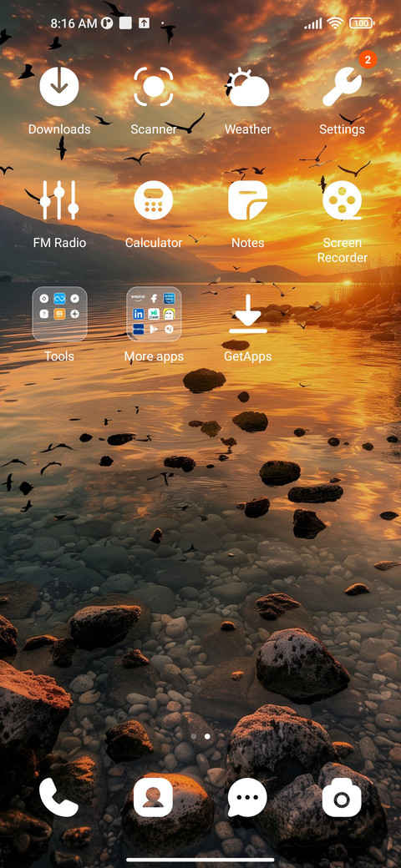Open the More apps folder label
Viewport: 401px width, 868px height.
(x=154, y=356)
